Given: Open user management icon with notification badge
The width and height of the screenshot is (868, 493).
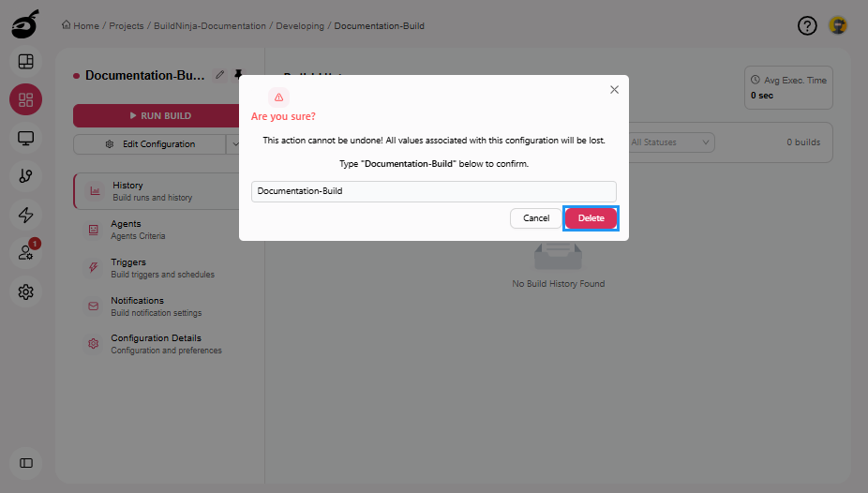Looking at the screenshot, I should tap(26, 253).
